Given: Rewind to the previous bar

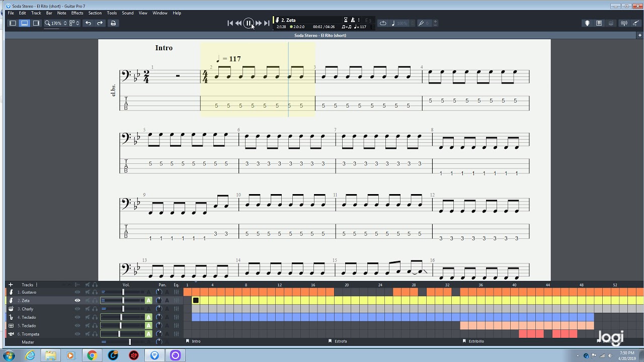Looking at the screenshot, I should (238, 23).
